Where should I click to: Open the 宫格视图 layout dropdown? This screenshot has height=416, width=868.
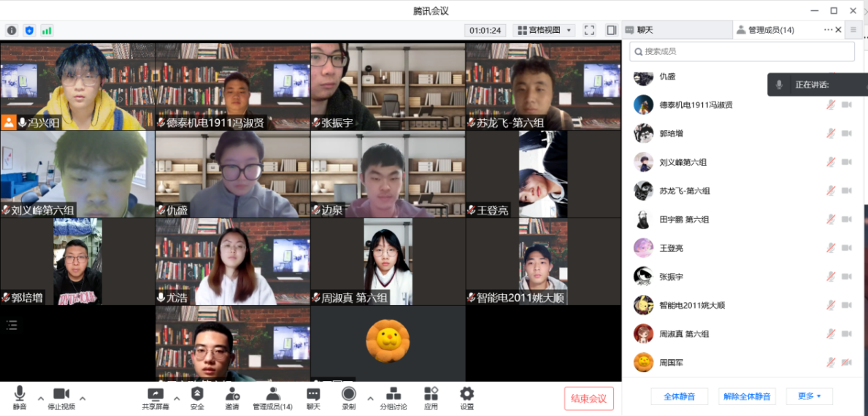(544, 30)
